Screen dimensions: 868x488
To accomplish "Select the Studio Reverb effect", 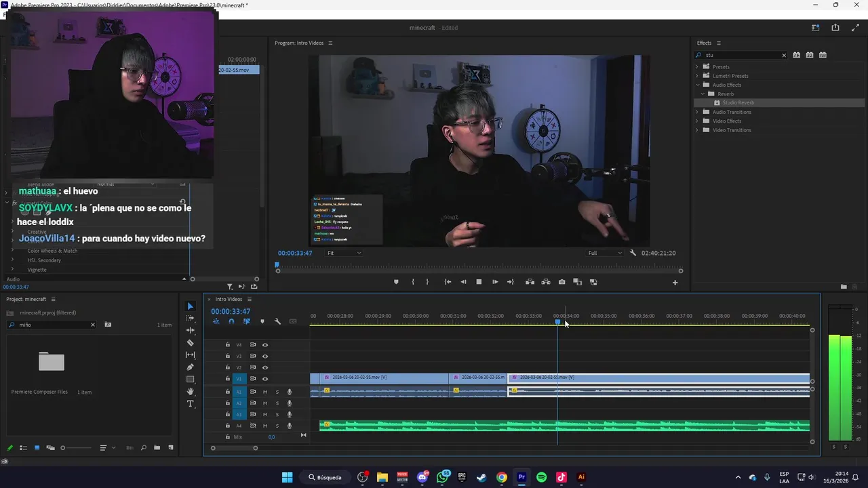I will tap(738, 103).
